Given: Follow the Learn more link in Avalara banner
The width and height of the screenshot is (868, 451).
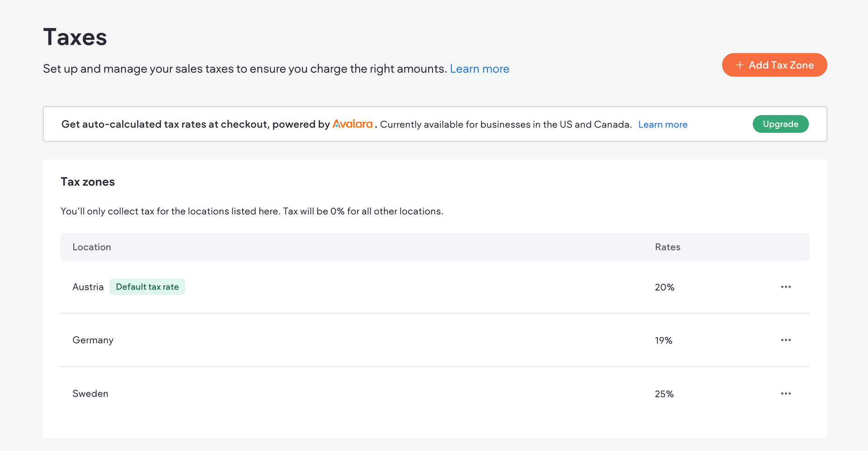Looking at the screenshot, I should [663, 124].
